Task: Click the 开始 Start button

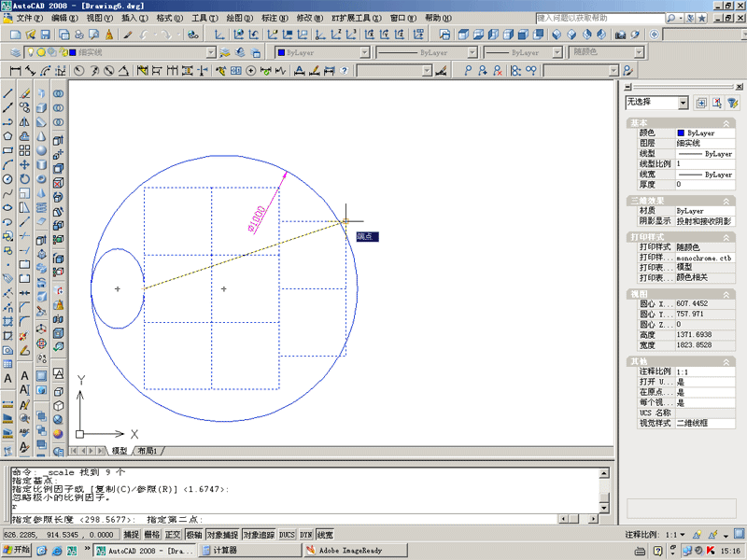Action: click(17, 550)
